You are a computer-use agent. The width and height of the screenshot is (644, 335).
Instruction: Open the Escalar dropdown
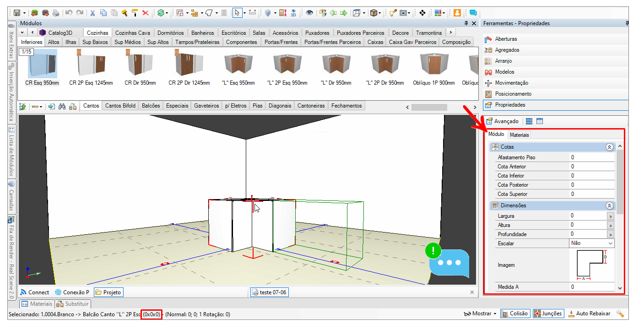pyautogui.click(x=610, y=243)
